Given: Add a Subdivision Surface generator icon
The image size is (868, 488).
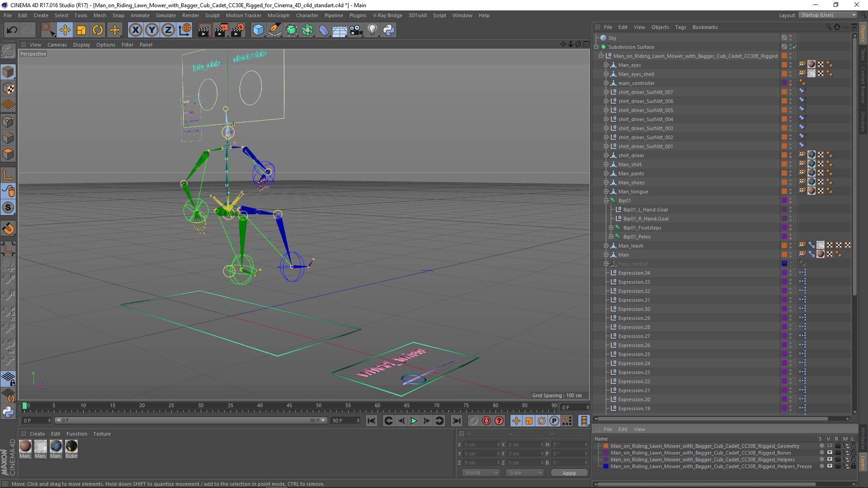Looking at the screenshot, I should coord(291,30).
